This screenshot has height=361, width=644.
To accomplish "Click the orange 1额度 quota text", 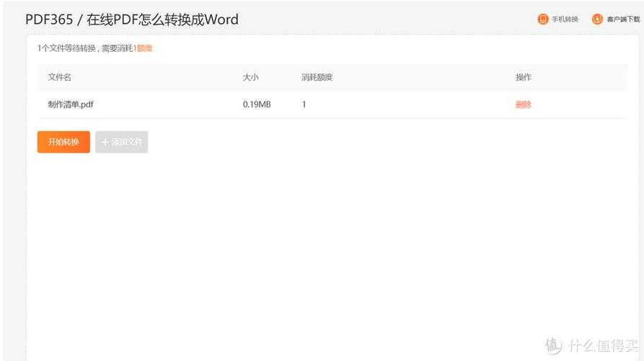I will (x=143, y=48).
